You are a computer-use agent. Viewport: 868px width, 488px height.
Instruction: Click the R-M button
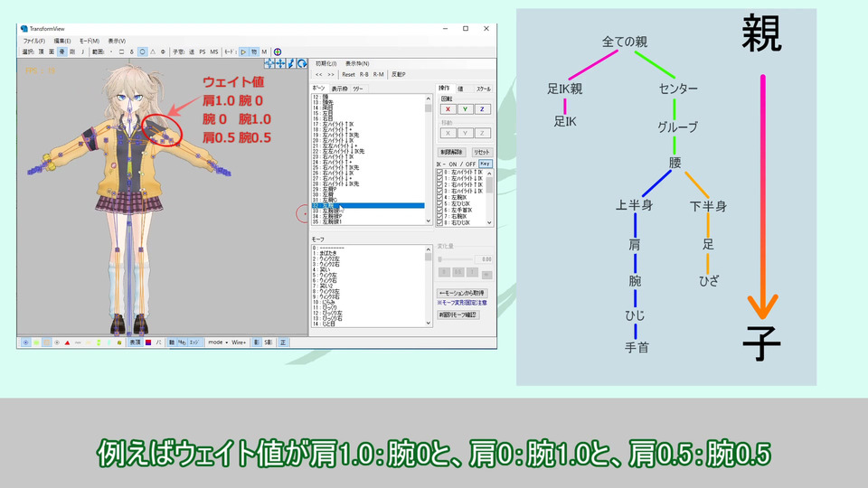379,74
